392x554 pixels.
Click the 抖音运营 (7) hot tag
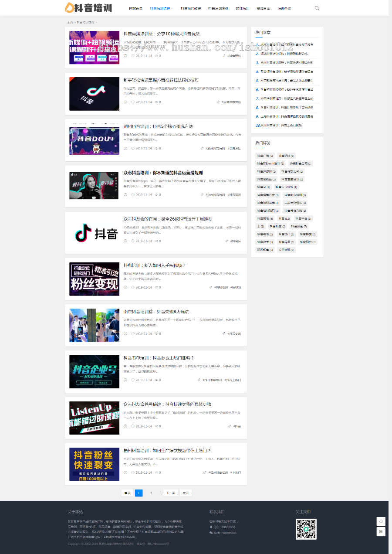point(299,226)
